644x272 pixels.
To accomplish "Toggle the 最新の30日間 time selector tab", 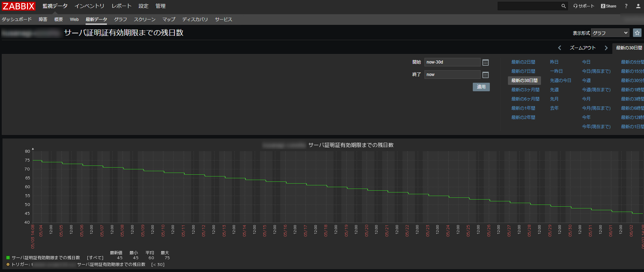I will tap(628, 48).
